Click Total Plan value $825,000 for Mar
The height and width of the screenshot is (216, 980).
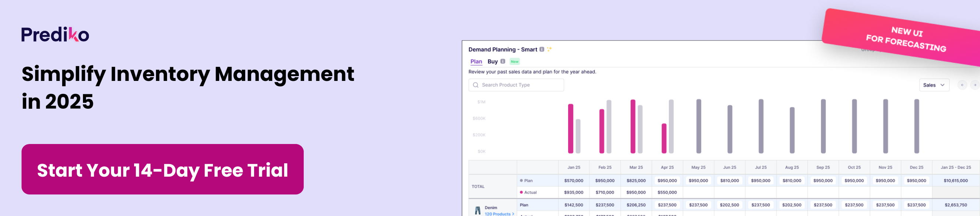(x=636, y=181)
